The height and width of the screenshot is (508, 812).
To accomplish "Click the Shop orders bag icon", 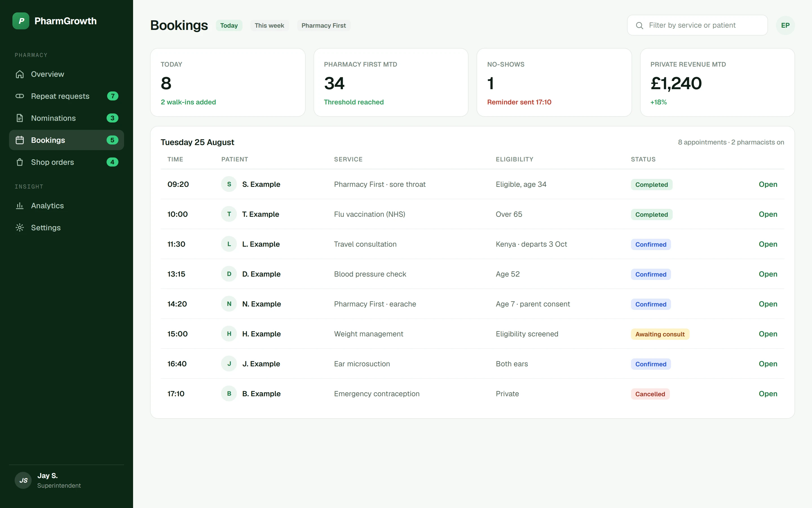I will click(20, 162).
